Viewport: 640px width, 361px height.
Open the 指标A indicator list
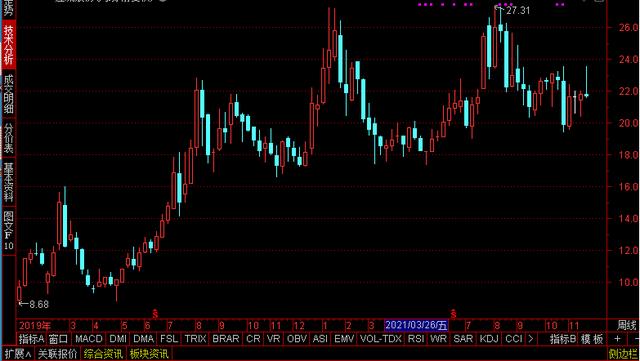click(x=31, y=339)
